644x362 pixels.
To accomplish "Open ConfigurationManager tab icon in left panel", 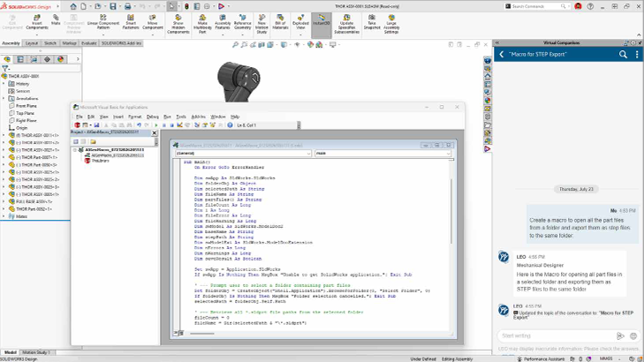I will point(34,59).
